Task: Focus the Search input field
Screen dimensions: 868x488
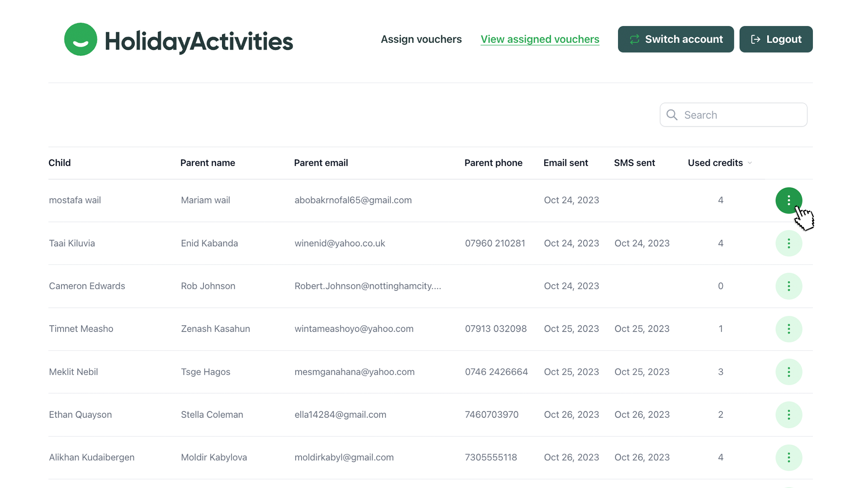Action: pos(741,115)
